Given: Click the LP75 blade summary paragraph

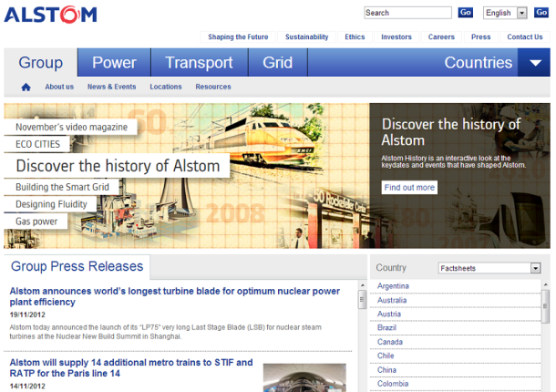Looking at the screenshot, I should tap(166, 332).
